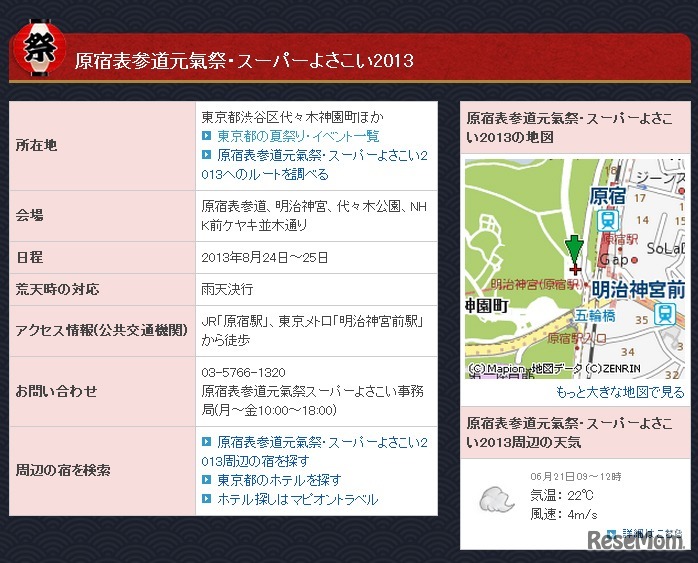Click the green arrow marker on map
698x563 pixels.
coord(574,250)
